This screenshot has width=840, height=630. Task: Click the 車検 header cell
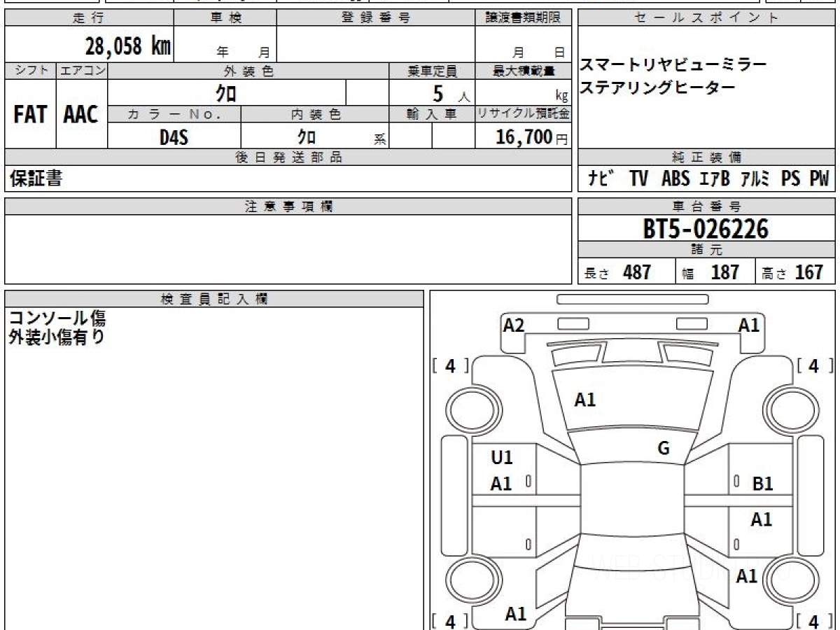click(225, 18)
